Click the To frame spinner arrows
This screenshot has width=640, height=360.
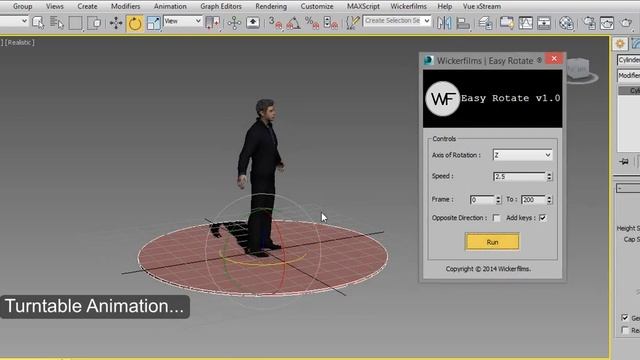coord(549,200)
